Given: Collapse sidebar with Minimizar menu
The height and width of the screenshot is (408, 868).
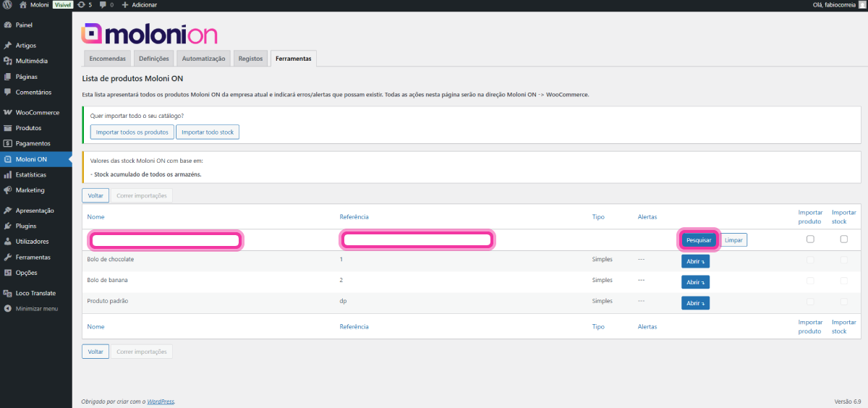Looking at the screenshot, I should 36,308.
